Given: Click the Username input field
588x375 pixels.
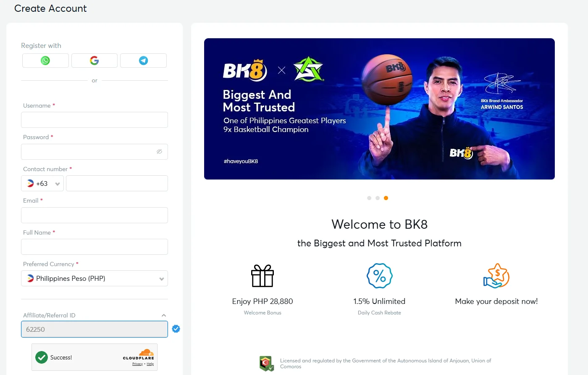Looking at the screenshot, I should tap(94, 120).
